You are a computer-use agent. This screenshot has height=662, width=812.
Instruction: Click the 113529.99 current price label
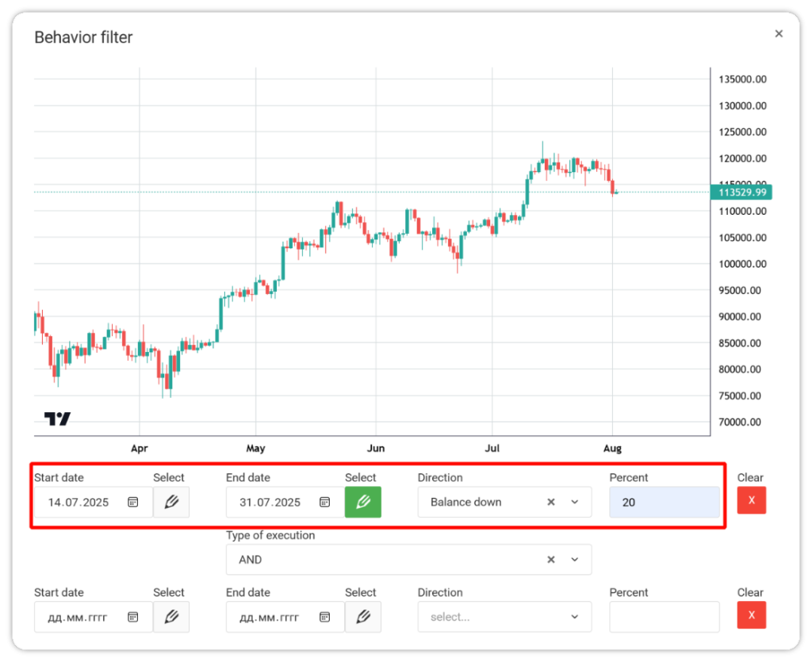click(741, 192)
